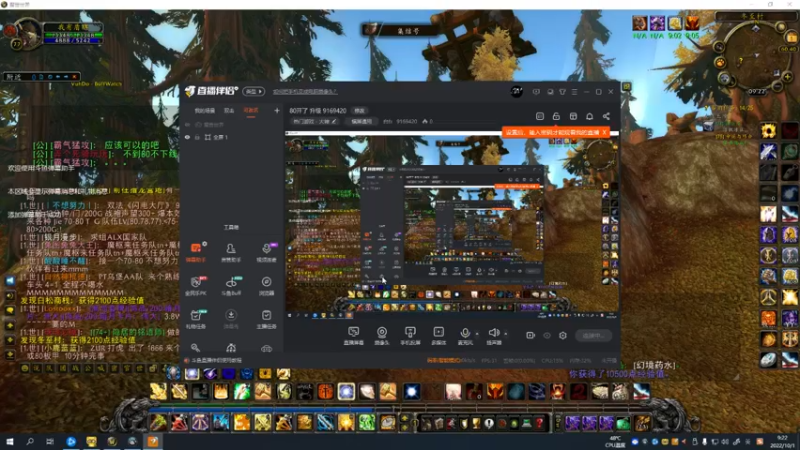Open streaming settings gear icon
Image resolution: width=800 pixels, height=450 pixels.
[563, 335]
